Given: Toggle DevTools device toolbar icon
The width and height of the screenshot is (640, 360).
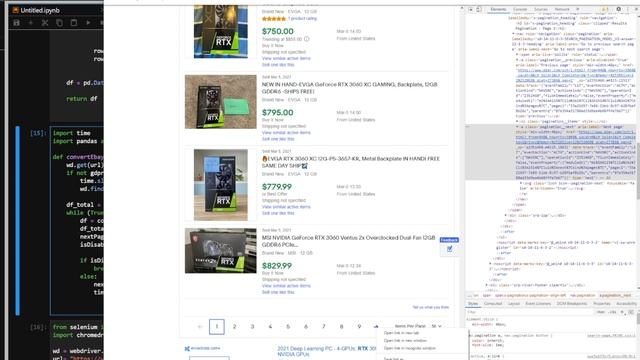Looking at the screenshot, I should 479,9.
